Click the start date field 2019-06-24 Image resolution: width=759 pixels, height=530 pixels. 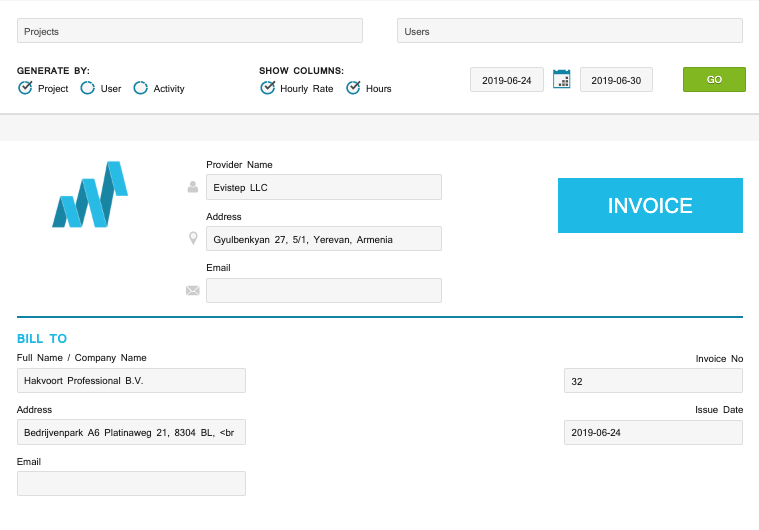click(507, 80)
